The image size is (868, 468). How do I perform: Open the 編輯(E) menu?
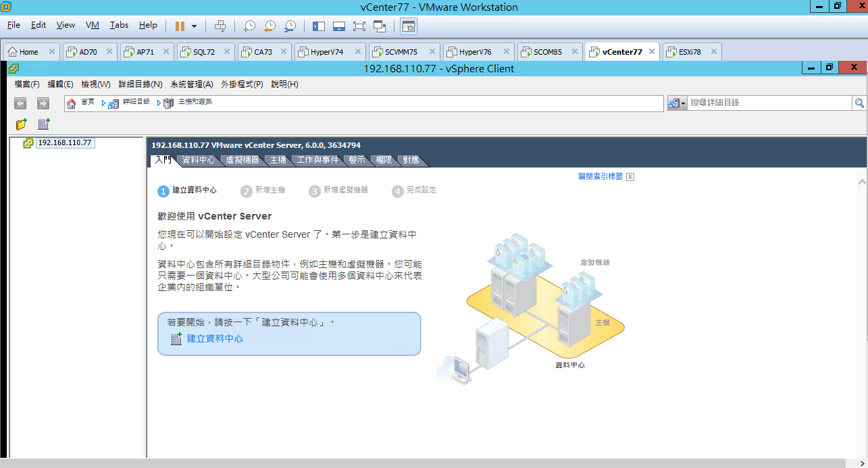tap(60, 84)
